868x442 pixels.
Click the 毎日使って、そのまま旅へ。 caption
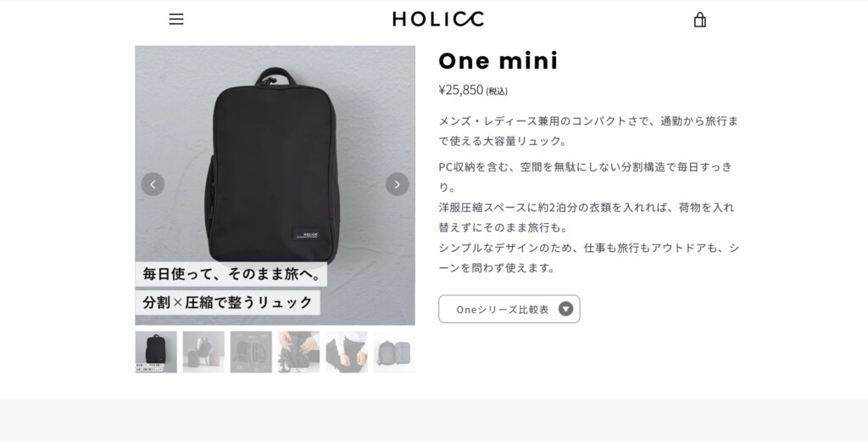[x=231, y=274]
